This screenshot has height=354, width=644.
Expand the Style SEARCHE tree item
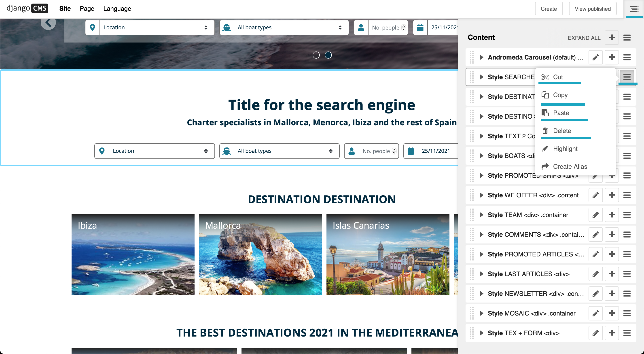pos(481,77)
